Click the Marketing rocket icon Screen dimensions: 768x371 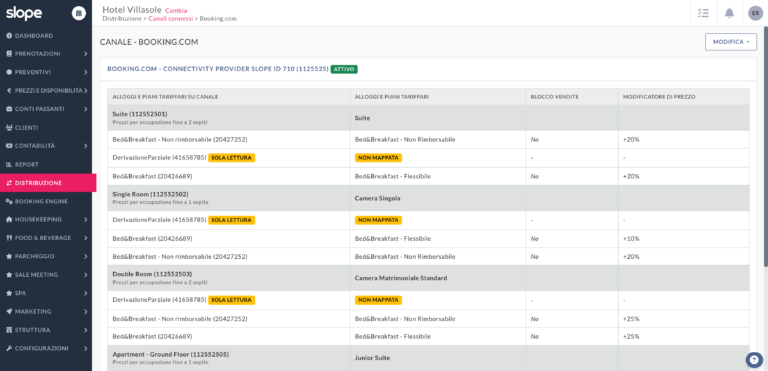(x=9, y=312)
